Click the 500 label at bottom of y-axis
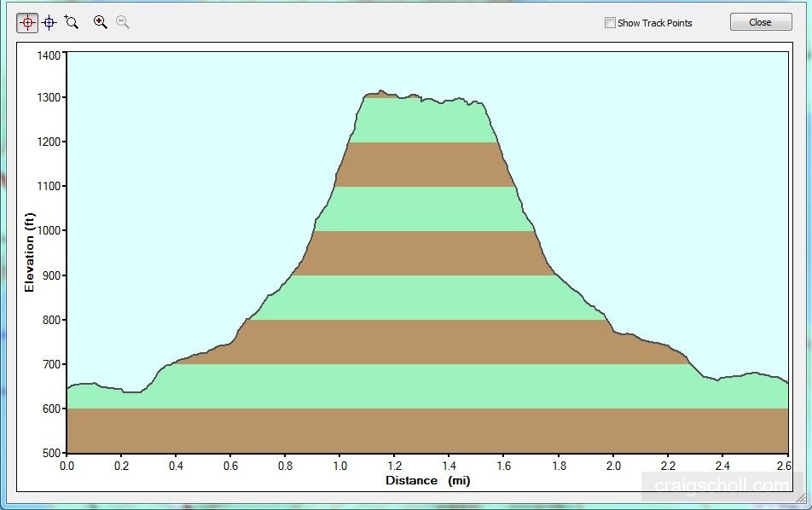Viewport: 812px width, 510px height. (x=50, y=451)
